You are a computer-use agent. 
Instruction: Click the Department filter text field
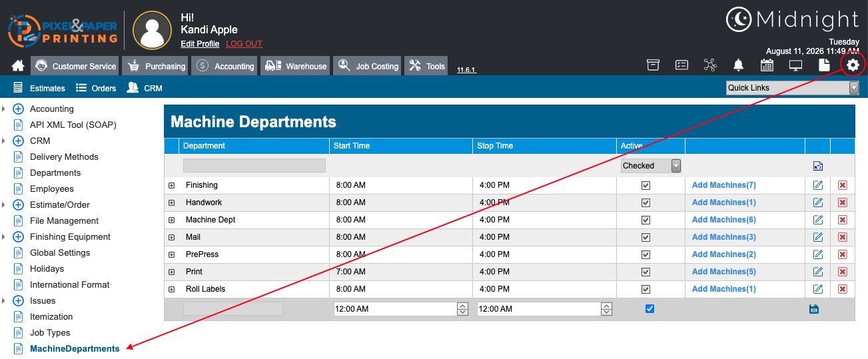click(254, 165)
